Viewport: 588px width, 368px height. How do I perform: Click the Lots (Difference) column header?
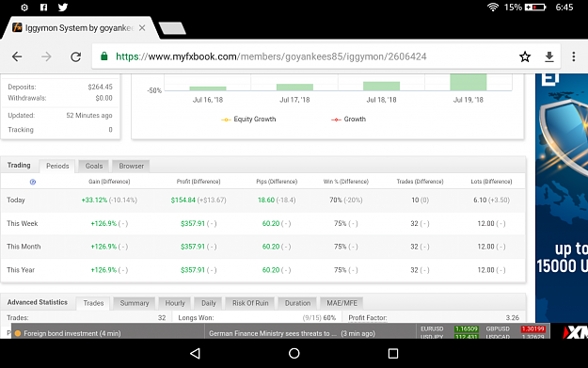[x=491, y=182]
